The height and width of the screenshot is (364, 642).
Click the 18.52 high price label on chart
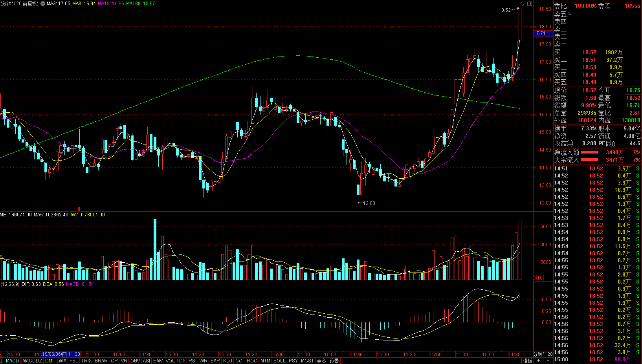click(x=504, y=10)
